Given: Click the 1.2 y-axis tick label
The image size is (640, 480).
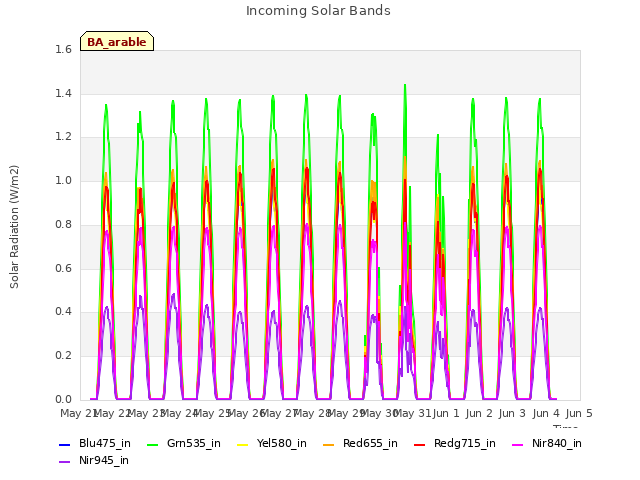Looking at the screenshot, I should (x=63, y=137).
